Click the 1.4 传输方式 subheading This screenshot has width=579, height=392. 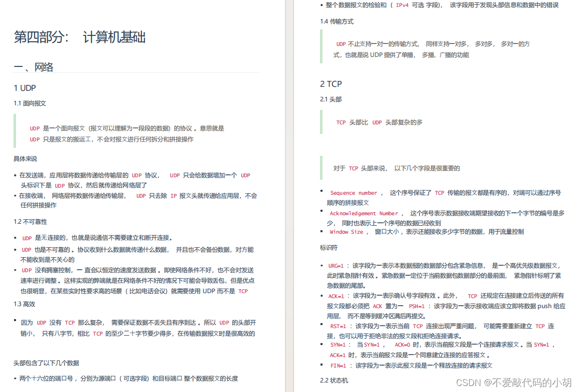point(337,22)
